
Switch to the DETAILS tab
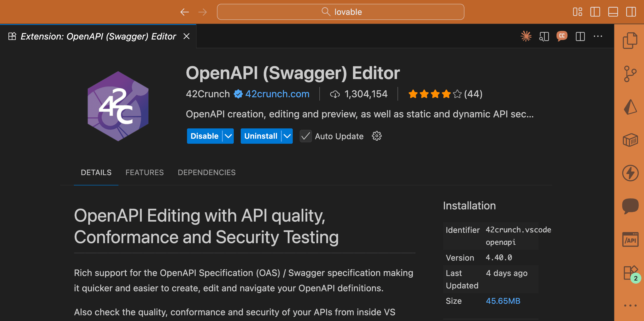(x=96, y=172)
